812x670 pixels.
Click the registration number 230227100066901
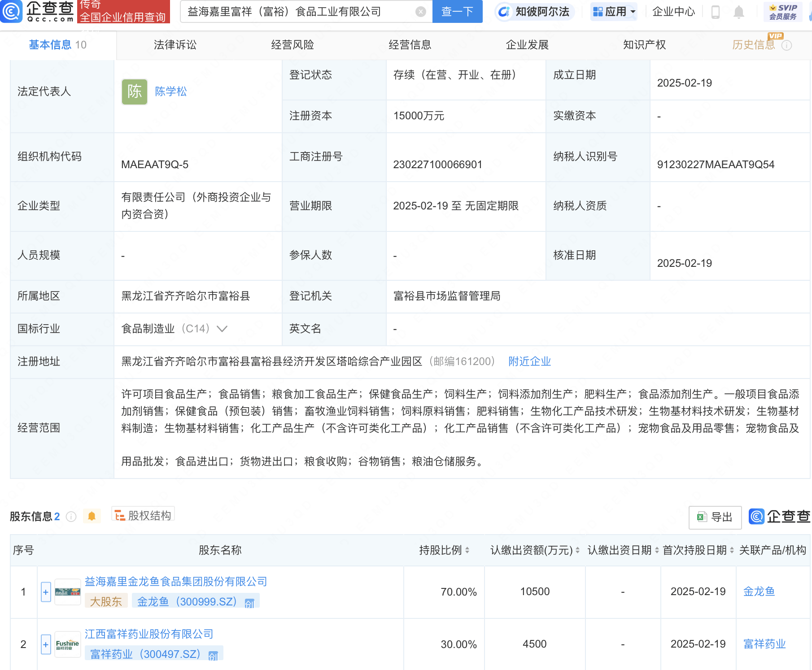437,165
